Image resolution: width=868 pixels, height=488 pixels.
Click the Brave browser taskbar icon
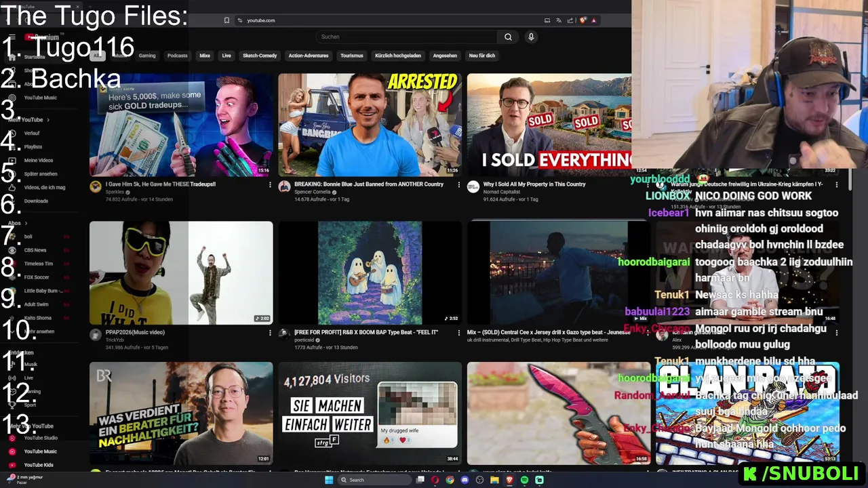[x=509, y=480]
